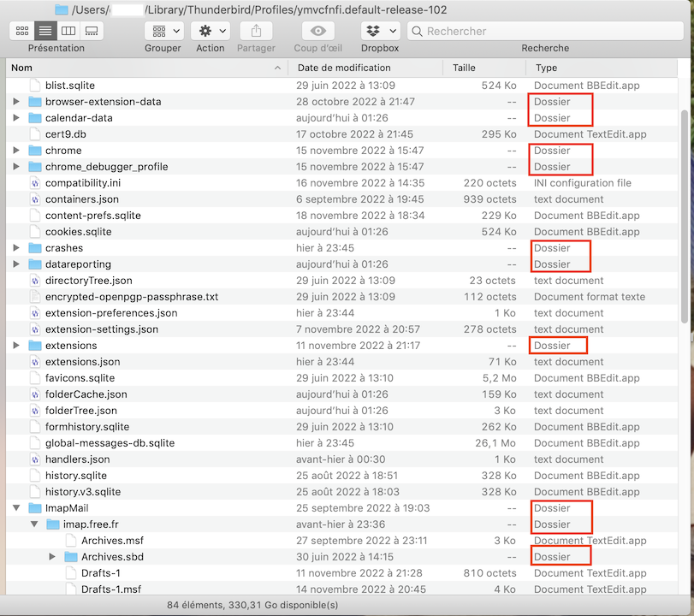Image resolution: width=694 pixels, height=616 pixels.
Task: Open the Grouper dropdown
Action: click(163, 31)
